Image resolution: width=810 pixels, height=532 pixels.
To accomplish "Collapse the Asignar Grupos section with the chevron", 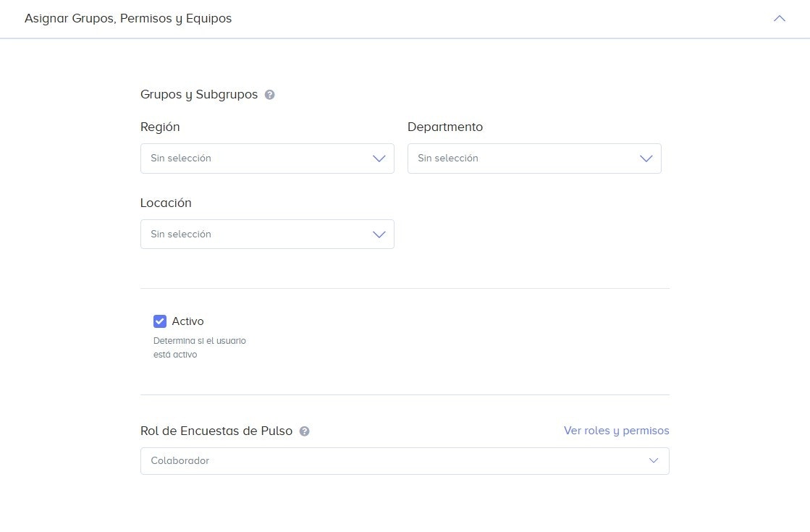I will (x=780, y=19).
